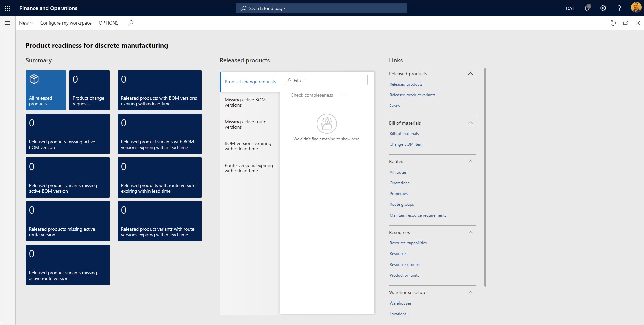Screen dimensions: 644x325
Task: Open the Released product variants link
Action: [x=412, y=95]
